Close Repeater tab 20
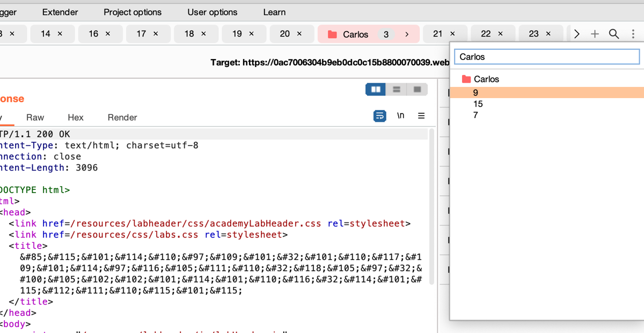Image resolution: width=644 pixels, height=333 pixels. click(x=299, y=34)
